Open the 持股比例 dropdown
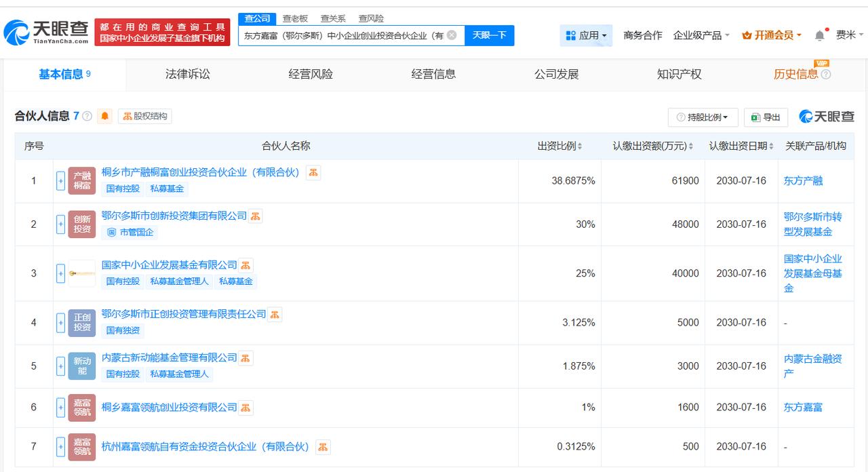This screenshot has height=472, width=868. click(703, 117)
